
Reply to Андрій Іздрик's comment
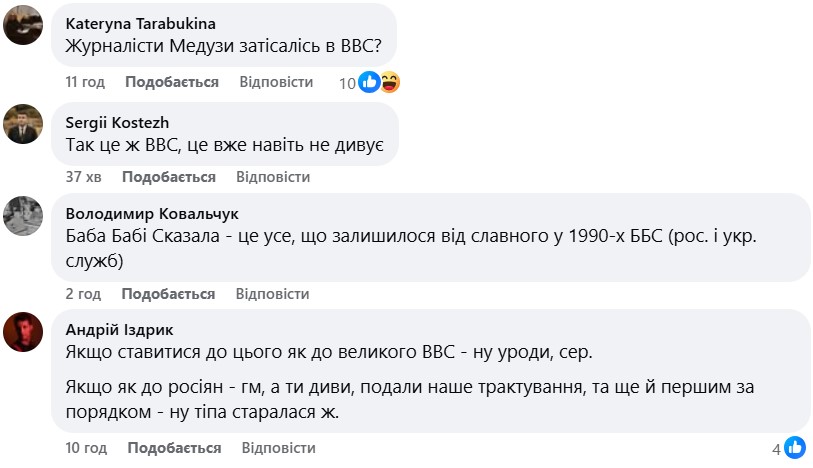pos(279,447)
